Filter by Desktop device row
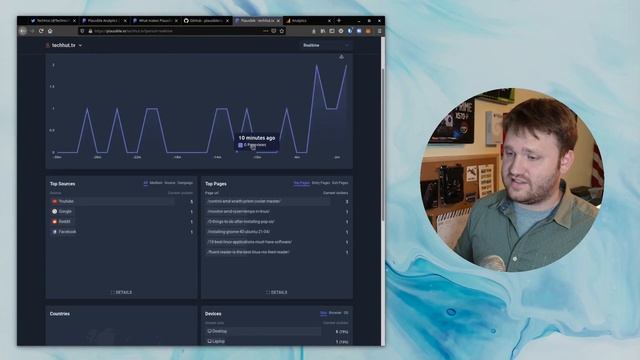Screen dimensions: 640x360 tap(277, 331)
